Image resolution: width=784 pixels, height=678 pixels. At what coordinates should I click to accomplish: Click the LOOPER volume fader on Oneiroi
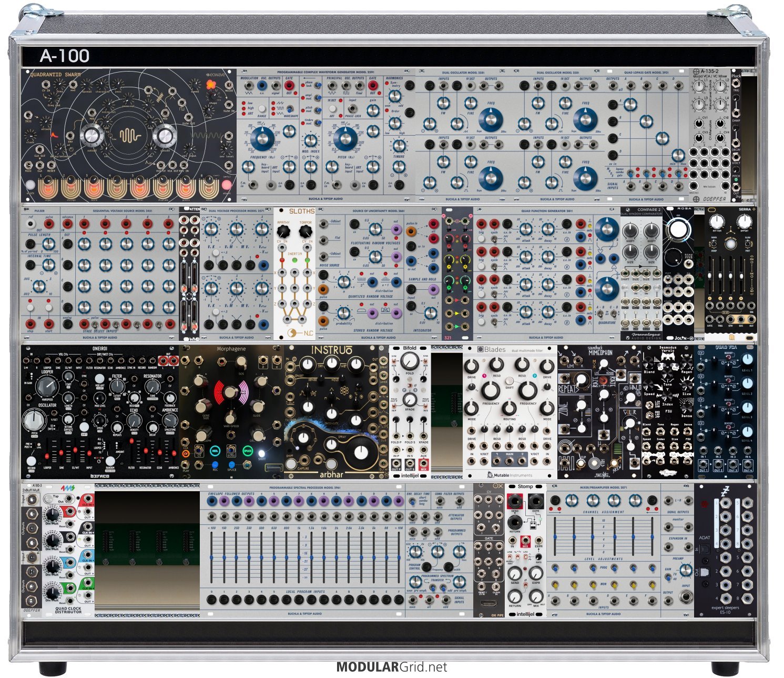coord(47,450)
